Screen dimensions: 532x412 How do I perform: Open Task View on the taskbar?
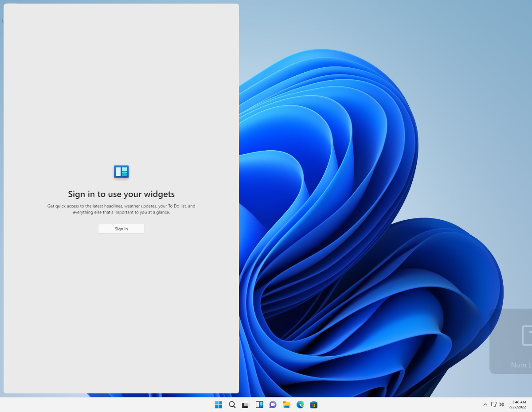click(x=246, y=404)
